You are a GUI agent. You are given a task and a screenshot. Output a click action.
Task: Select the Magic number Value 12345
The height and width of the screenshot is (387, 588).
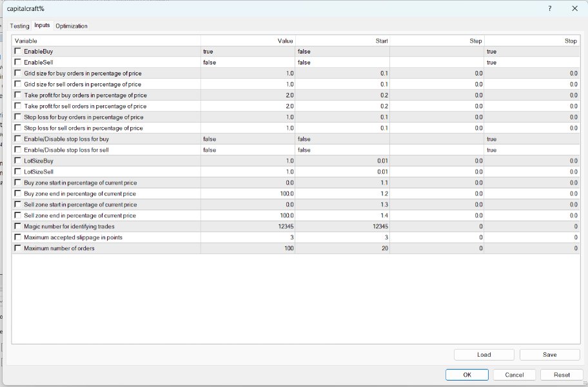(x=248, y=226)
